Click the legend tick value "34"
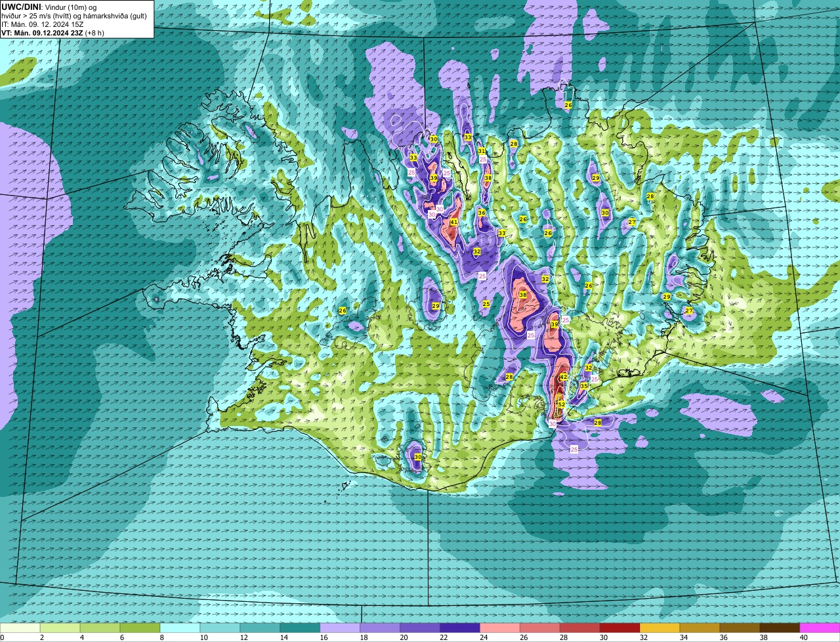 coord(684,637)
